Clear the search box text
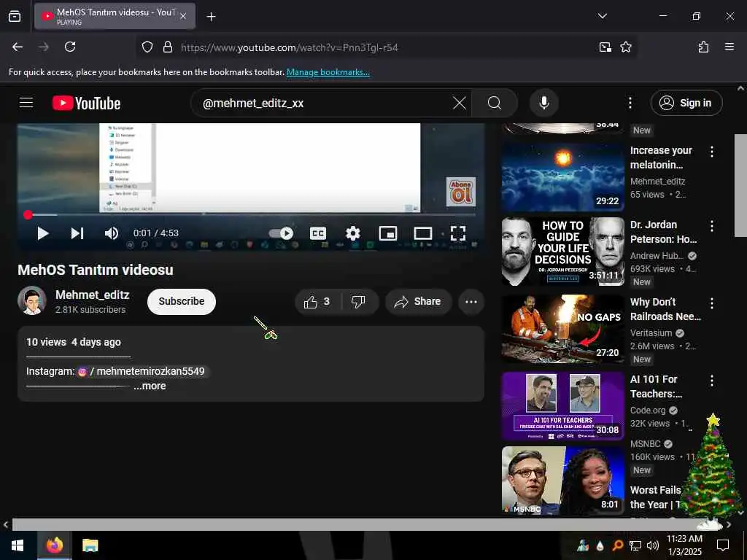The width and height of the screenshot is (747, 560). tap(460, 103)
